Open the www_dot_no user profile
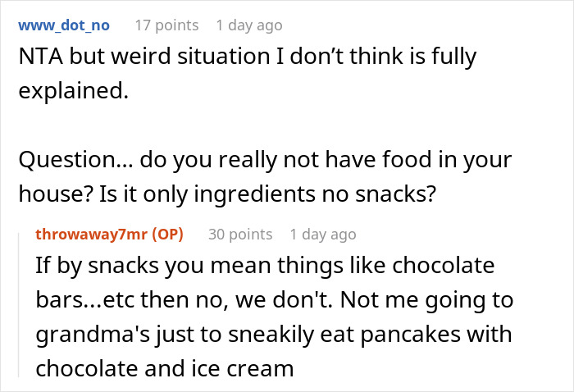The width and height of the screenshot is (574, 392). point(63,25)
